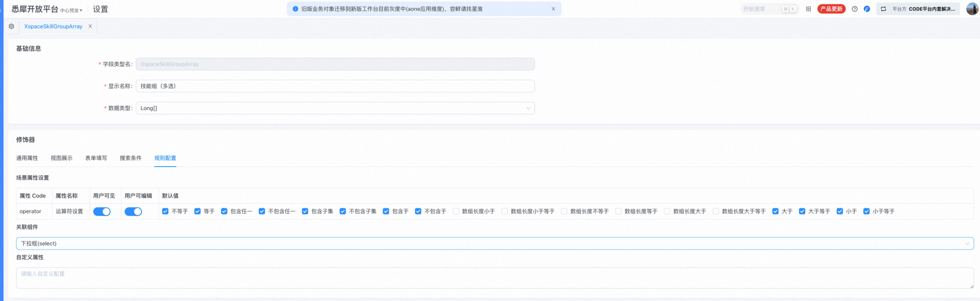Image resolution: width=980 pixels, height=301 pixels.
Task: Click the 设置 page title
Action: click(100, 9)
